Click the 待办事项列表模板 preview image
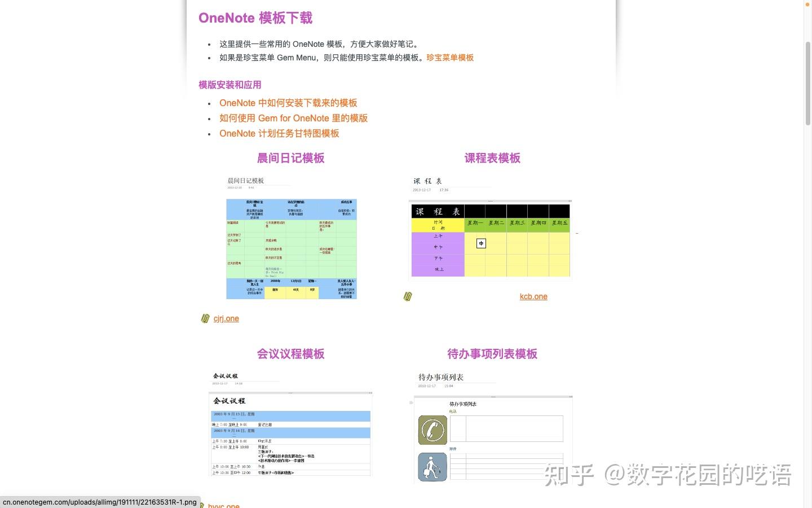812x508 pixels. 492,440
